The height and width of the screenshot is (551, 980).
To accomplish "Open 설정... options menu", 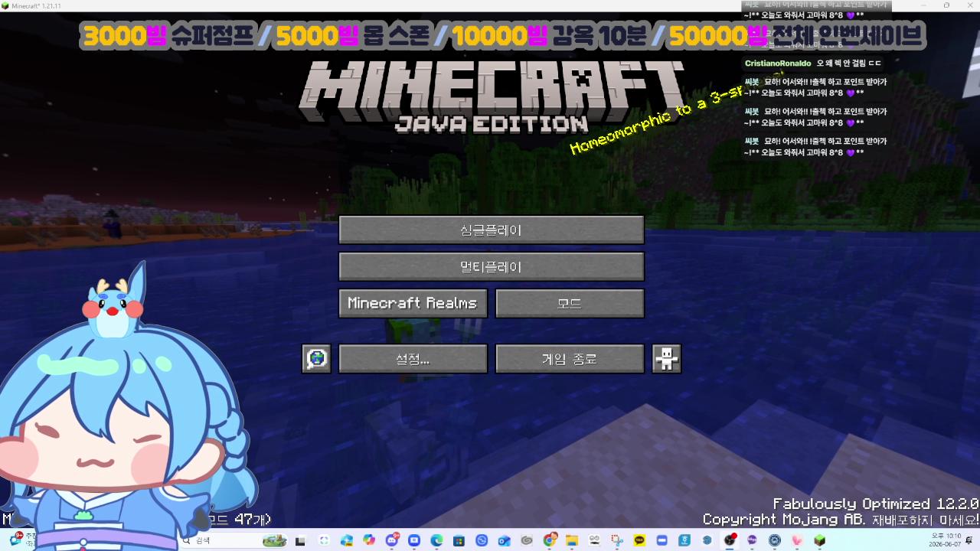I will 413,358.
